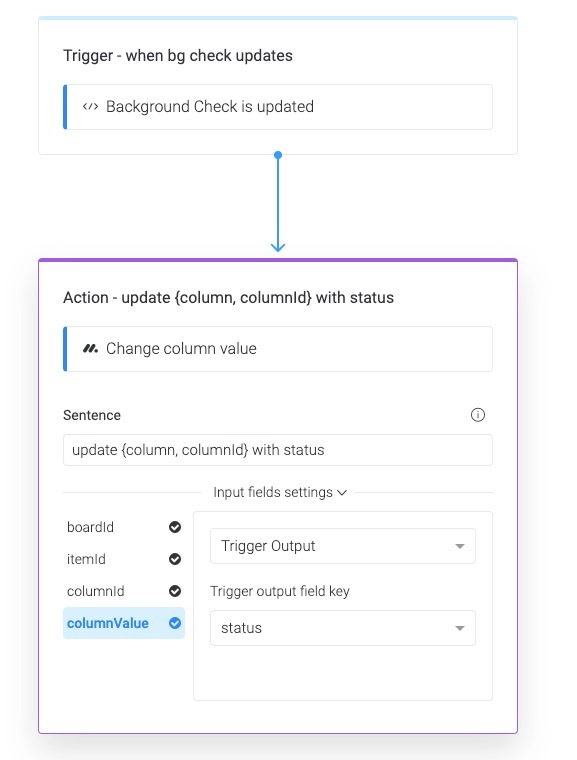Screen dimensions: 577x760
Task: Open the status field key dropdown
Action: click(343, 628)
